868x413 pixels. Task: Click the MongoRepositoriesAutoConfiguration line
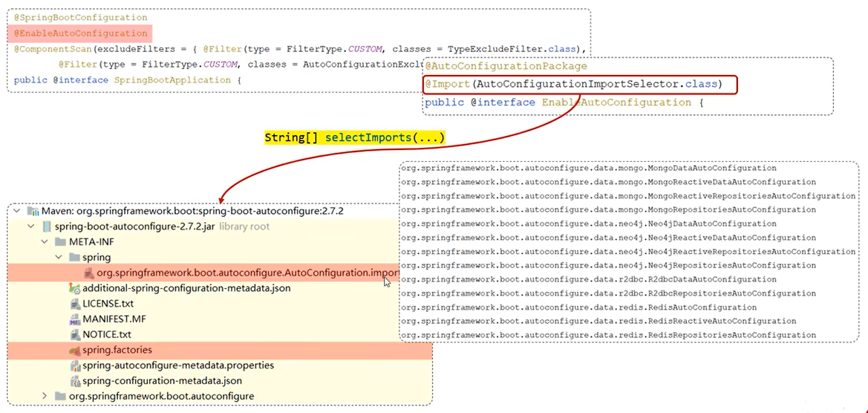[608, 209]
